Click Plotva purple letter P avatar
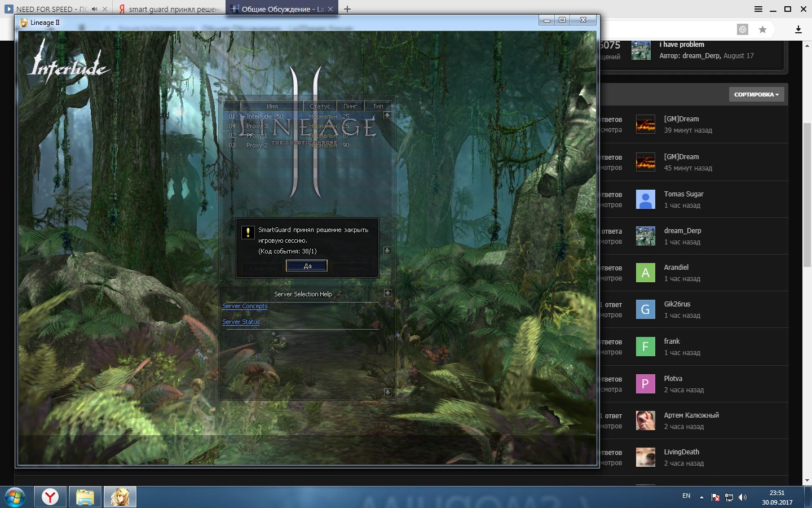The image size is (812, 508). [646, 384]
